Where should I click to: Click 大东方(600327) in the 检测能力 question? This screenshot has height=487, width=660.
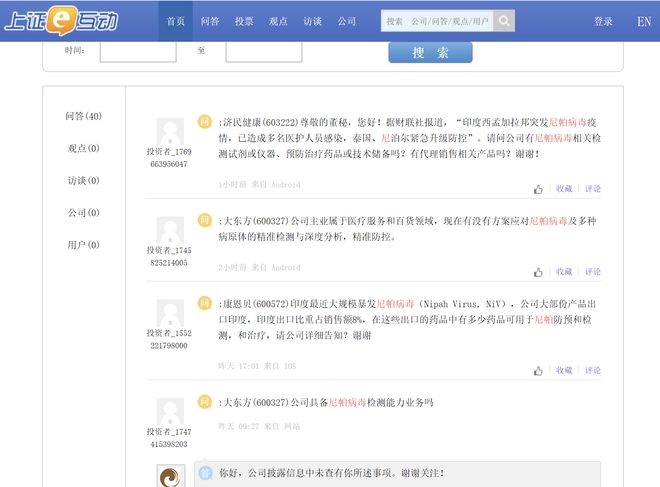point(256,402)
